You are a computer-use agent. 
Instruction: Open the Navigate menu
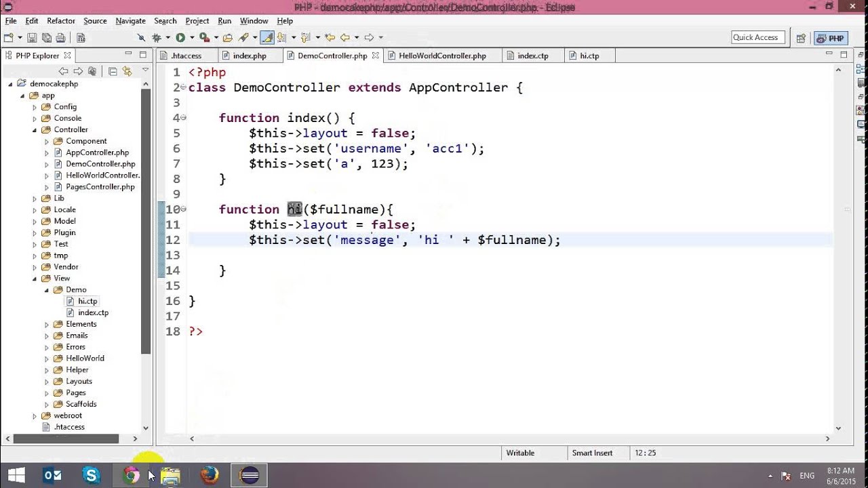tap(130, 21)
